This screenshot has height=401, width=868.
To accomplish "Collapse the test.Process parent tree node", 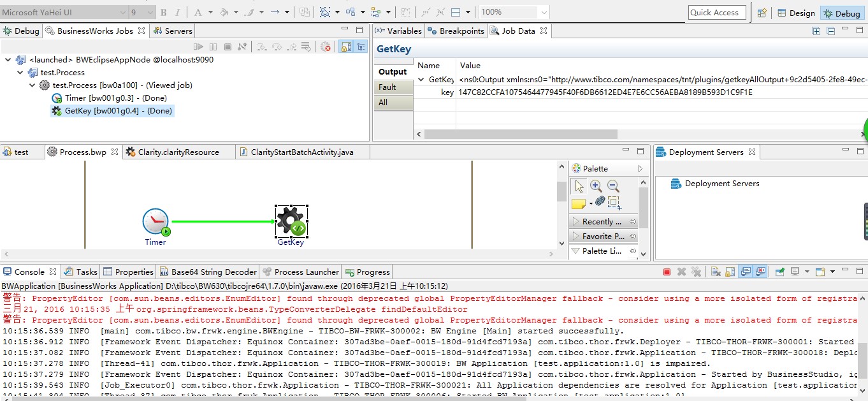I will 20,72.
